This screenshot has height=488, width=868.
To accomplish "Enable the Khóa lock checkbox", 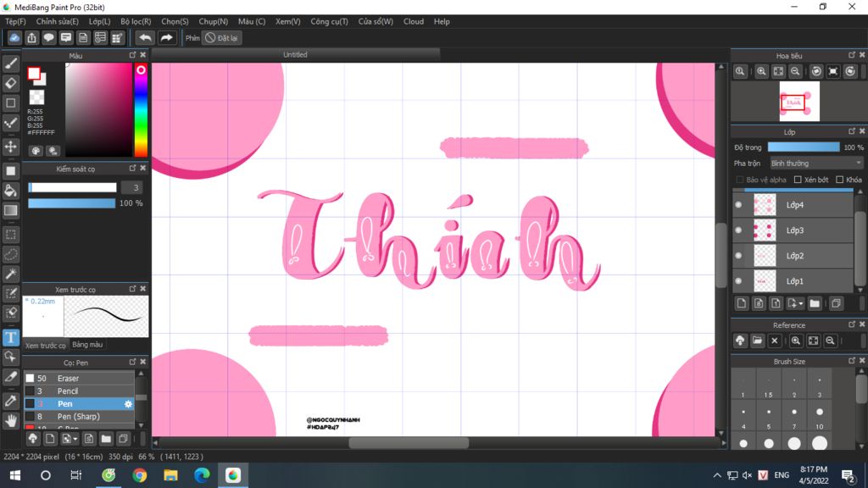I will pos(840,180).
